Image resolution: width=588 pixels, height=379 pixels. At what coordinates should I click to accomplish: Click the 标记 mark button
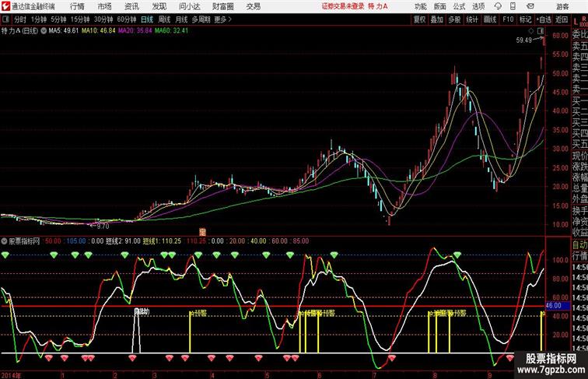click(525, 19)
